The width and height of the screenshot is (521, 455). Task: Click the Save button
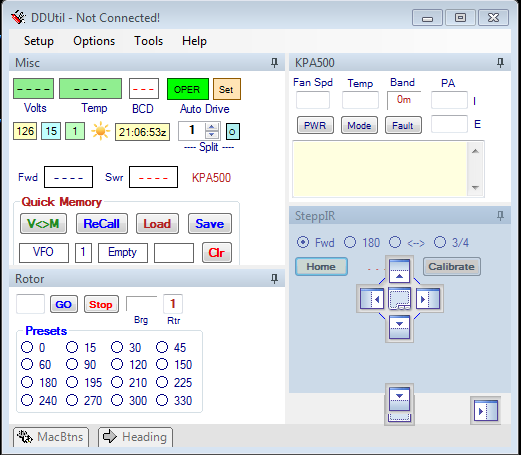210,223
